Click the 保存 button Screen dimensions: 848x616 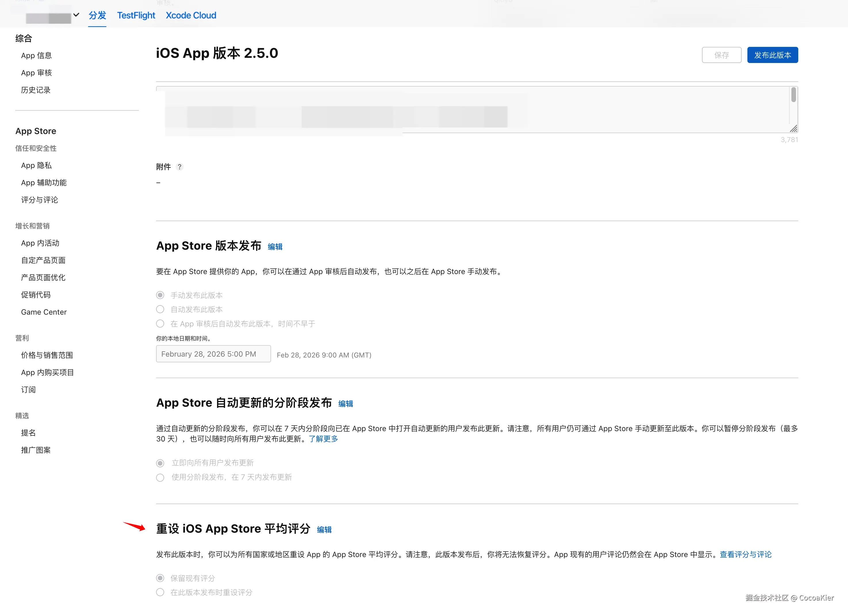(721, 55)
